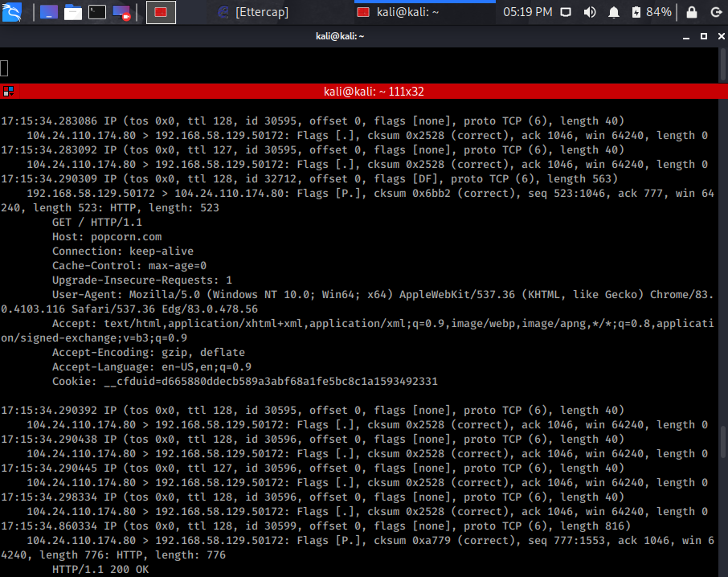Click the 'User-Agent: Mozilla/5.0' line
The image size is (728, 577).
[x=382, y=294]
